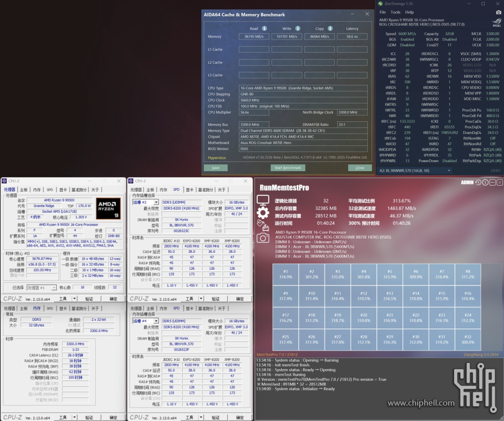Click the burn/clean bucket icon in RunMemtestPro
This screenshot has height=421, width=504.
(263, 225)
